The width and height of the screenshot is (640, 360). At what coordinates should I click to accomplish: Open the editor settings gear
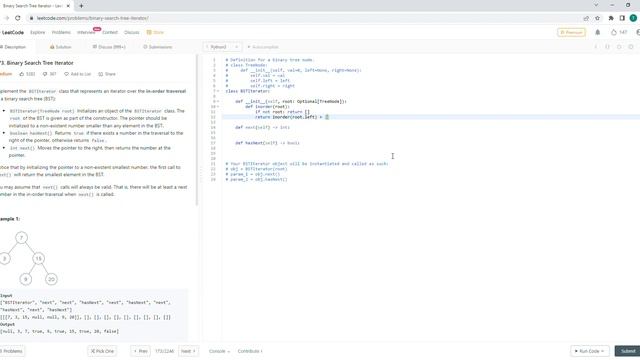(631, 47)
